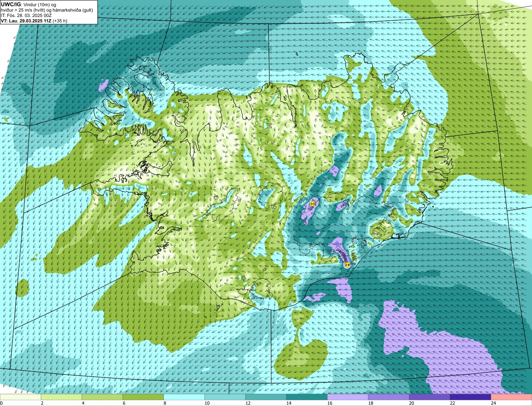The width and height of the screenshot is (532, 406).
Task: Click the legend tick label '4'
Action: [x=83, y=403]
